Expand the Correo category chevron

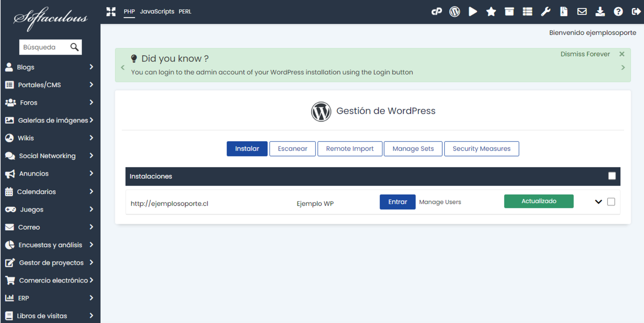pos(91,227)
